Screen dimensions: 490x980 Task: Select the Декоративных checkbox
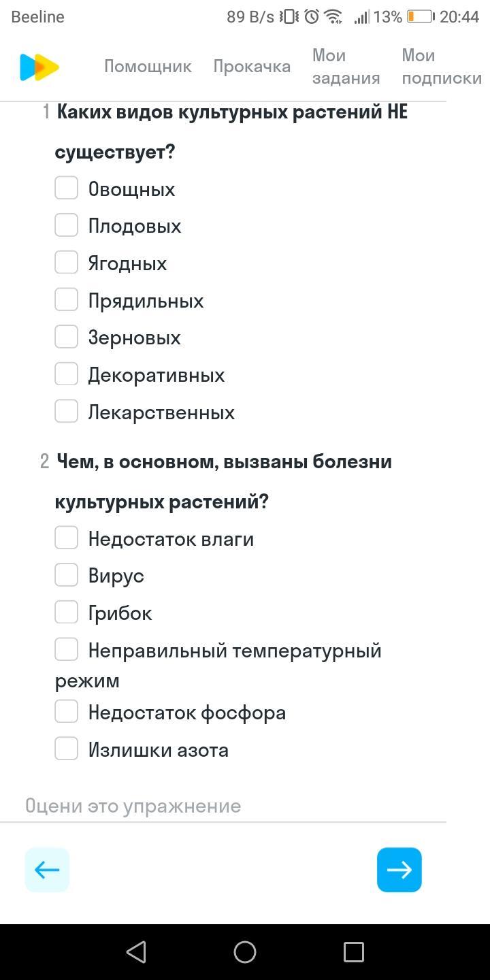(x=67, y=374)
